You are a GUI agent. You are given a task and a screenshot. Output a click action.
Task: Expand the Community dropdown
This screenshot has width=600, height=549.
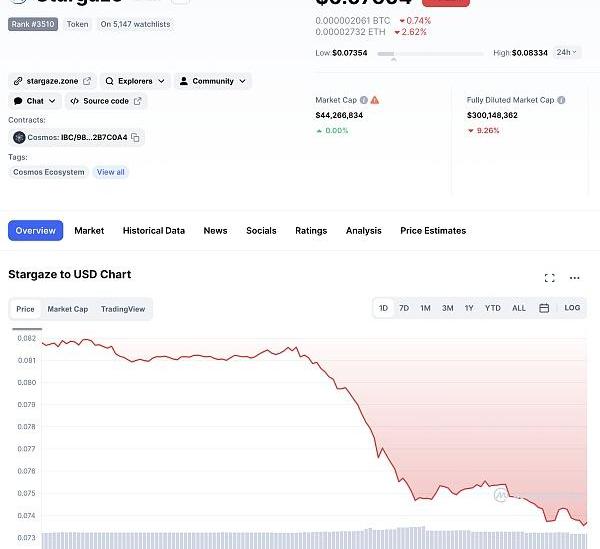point(213,81)
